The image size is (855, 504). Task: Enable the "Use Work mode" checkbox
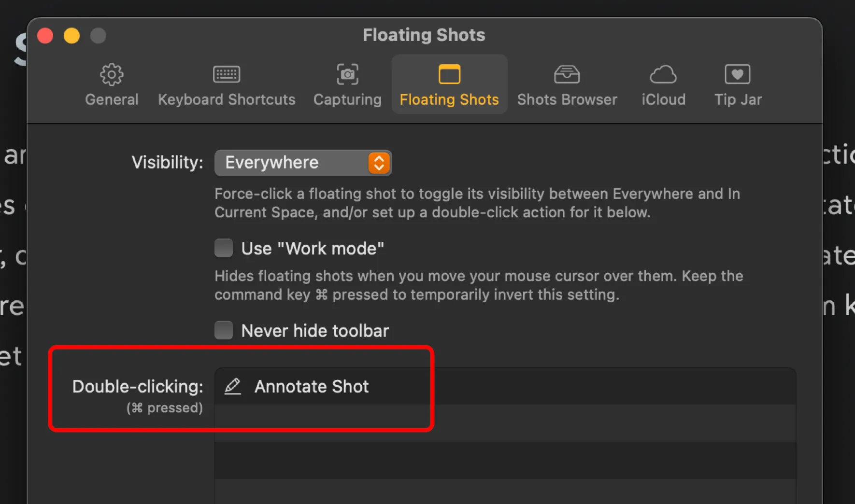pyautogui.click(x=223, y=248)
